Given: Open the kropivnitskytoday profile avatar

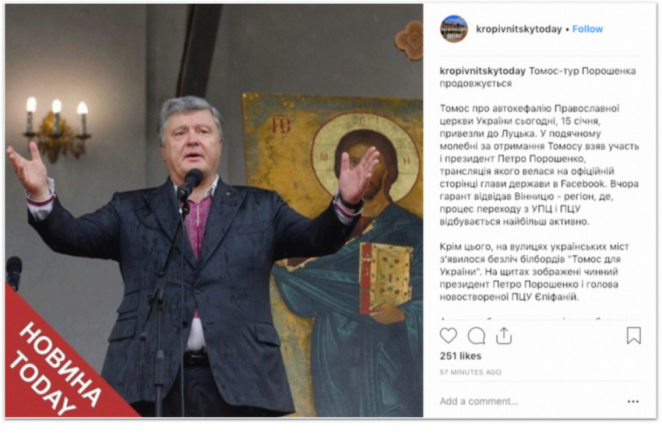Looking at the screenshot, I should [x=454, y=29].
